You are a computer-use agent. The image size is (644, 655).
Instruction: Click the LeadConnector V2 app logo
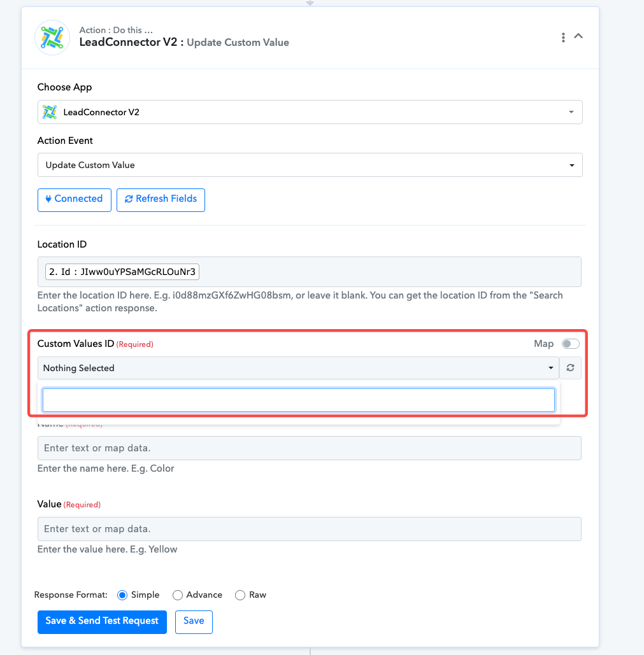pos(52,38)
